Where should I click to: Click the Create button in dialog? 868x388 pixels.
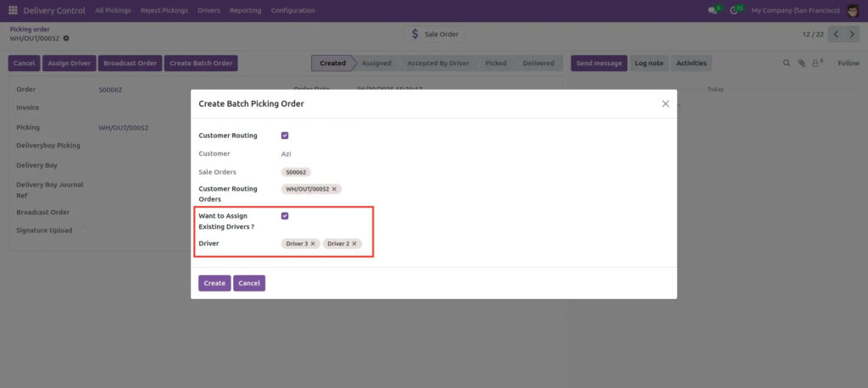coord(214,283)
